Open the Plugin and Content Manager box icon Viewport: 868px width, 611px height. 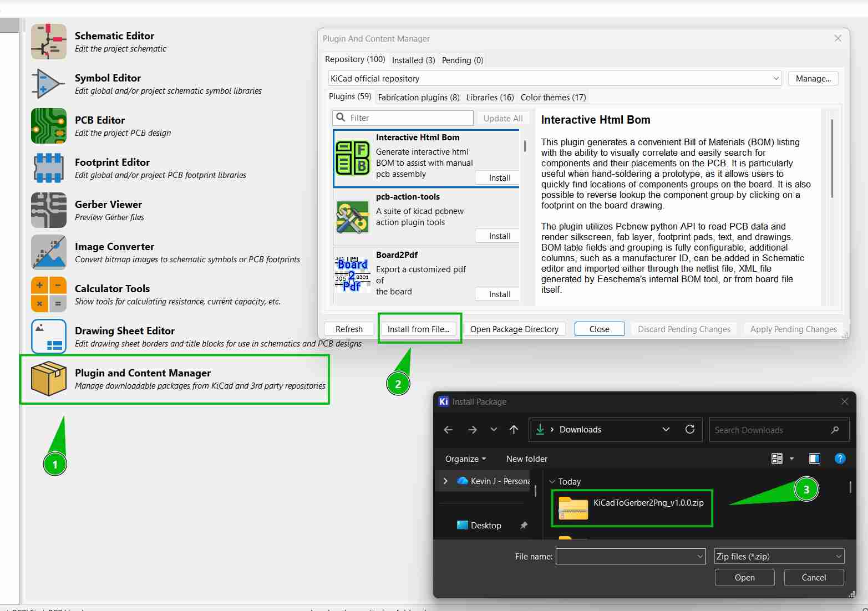pyautogui.click(x=49, y=379)
